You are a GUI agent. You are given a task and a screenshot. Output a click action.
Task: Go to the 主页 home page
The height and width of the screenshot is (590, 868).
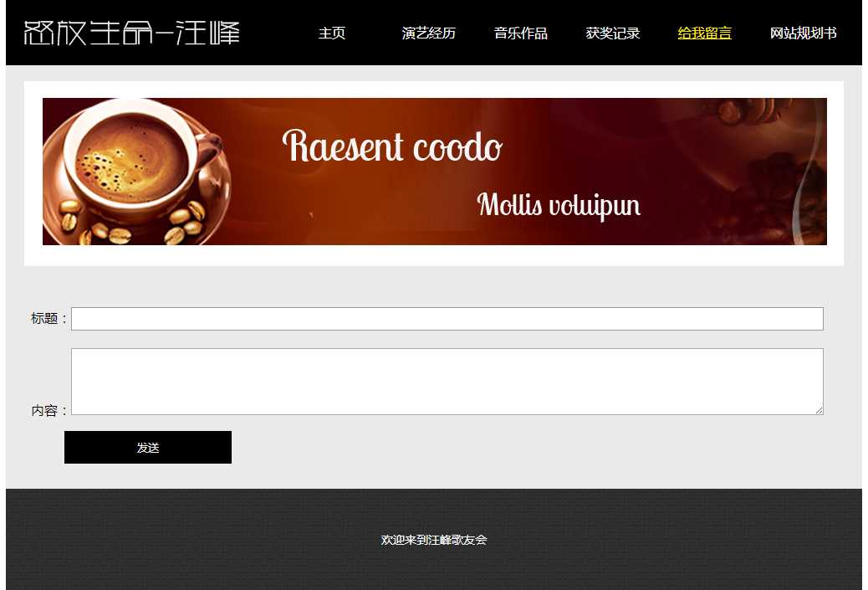pyautogui.click(x=331, y=33)
